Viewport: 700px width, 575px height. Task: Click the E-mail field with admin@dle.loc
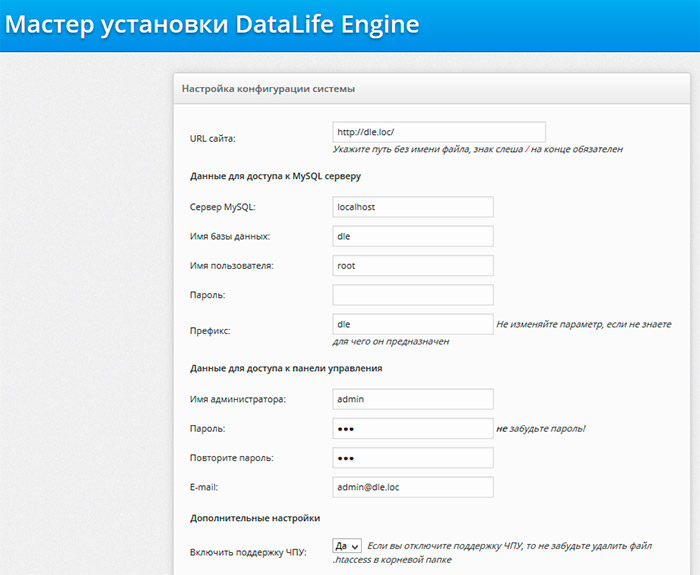click(x=413, y=487)
